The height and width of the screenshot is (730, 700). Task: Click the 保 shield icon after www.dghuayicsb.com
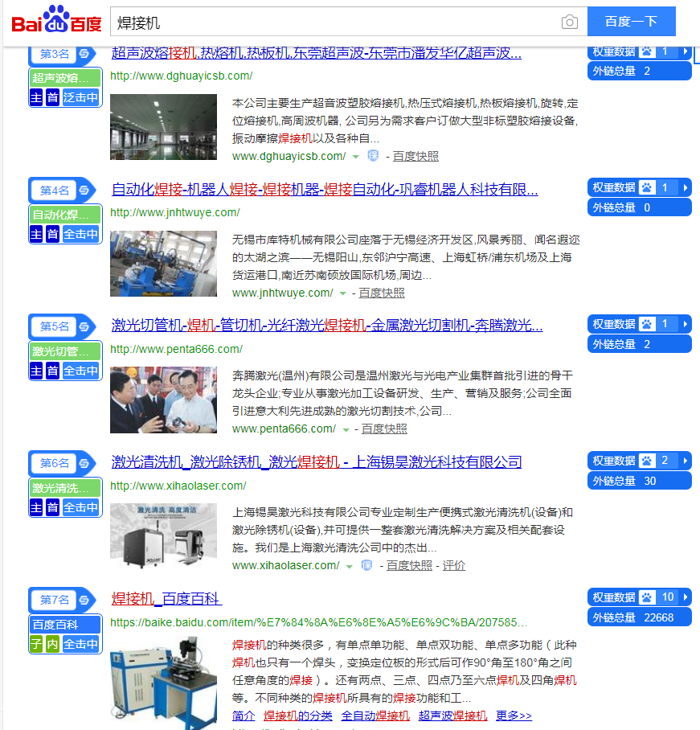373,156
